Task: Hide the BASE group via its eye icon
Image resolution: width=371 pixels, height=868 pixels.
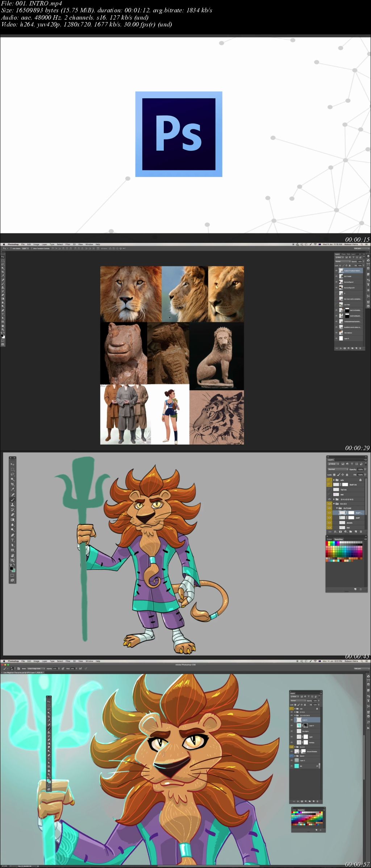Action: pos(329,504)
